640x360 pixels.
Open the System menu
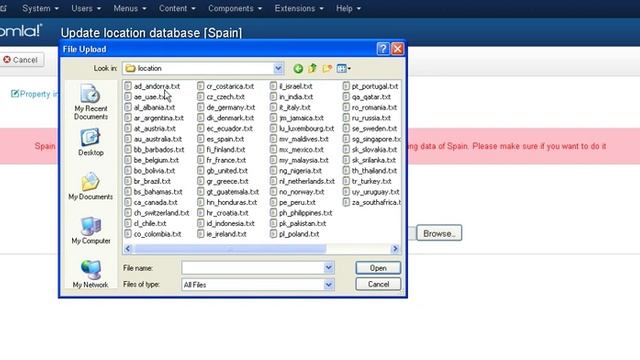(40, 8)
